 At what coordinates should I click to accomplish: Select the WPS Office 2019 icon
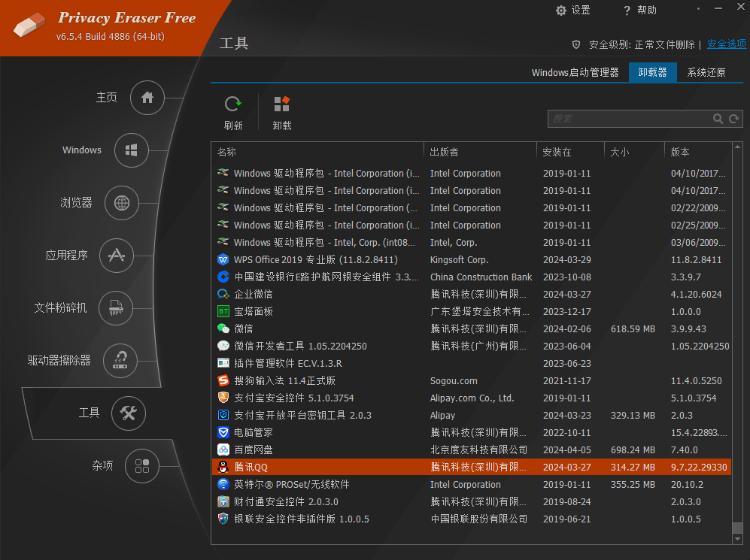tap(223, 260)
